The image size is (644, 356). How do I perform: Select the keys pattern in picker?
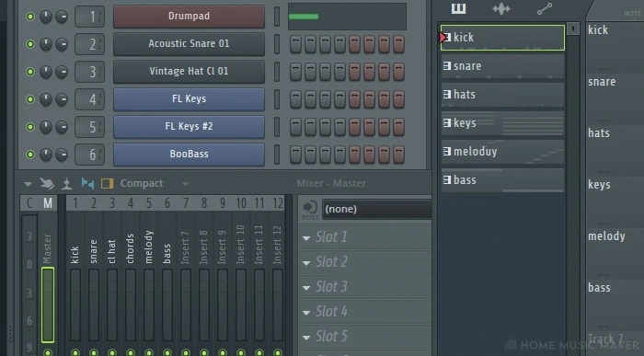pyautogui.click(x=502, y=123)
